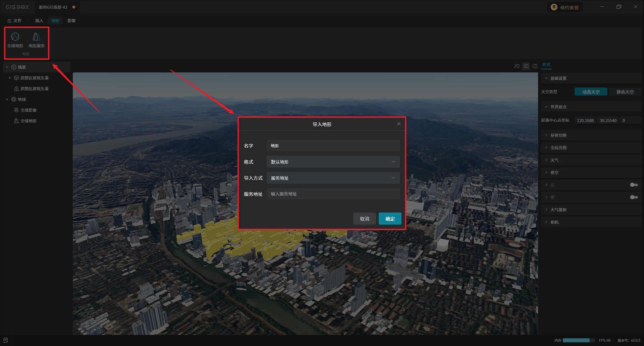
Task: Click the 服务地址 input field
Action: click(x=333, y=194)
